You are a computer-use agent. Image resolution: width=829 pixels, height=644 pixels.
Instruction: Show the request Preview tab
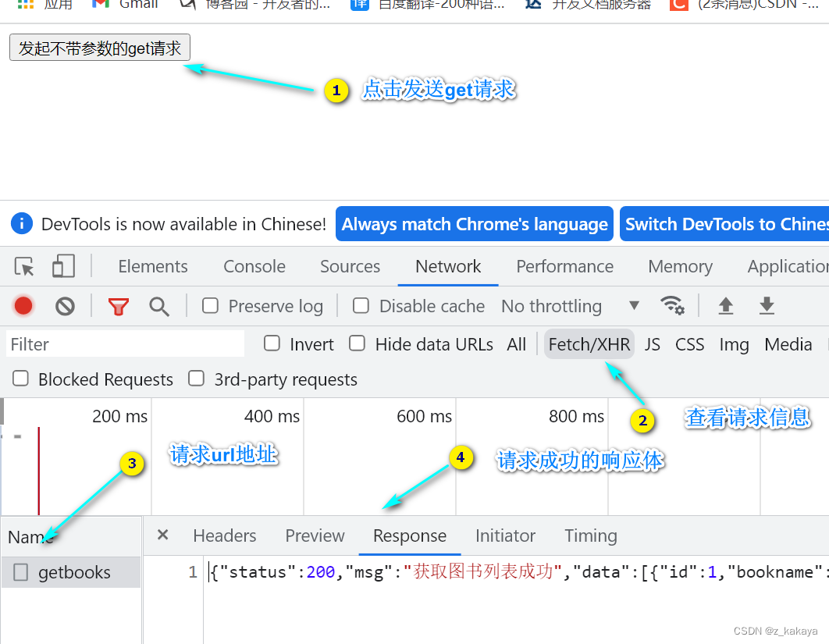(x=315, y=535)
